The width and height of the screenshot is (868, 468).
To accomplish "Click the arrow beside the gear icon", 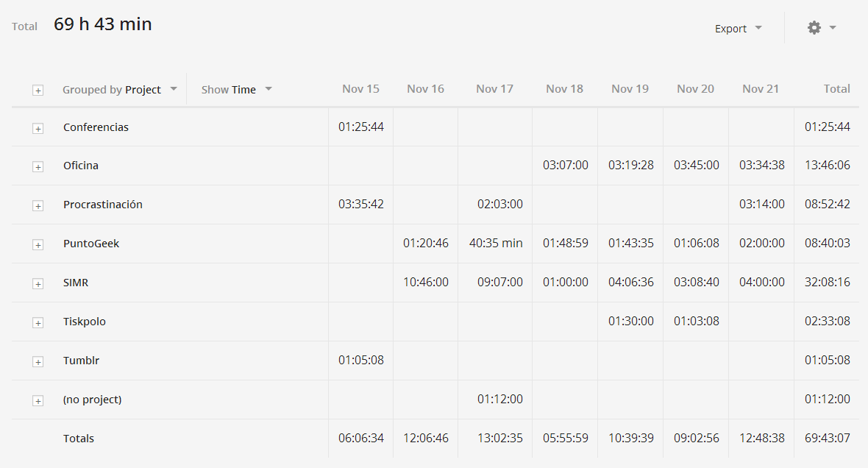I will tap(833, 28).
